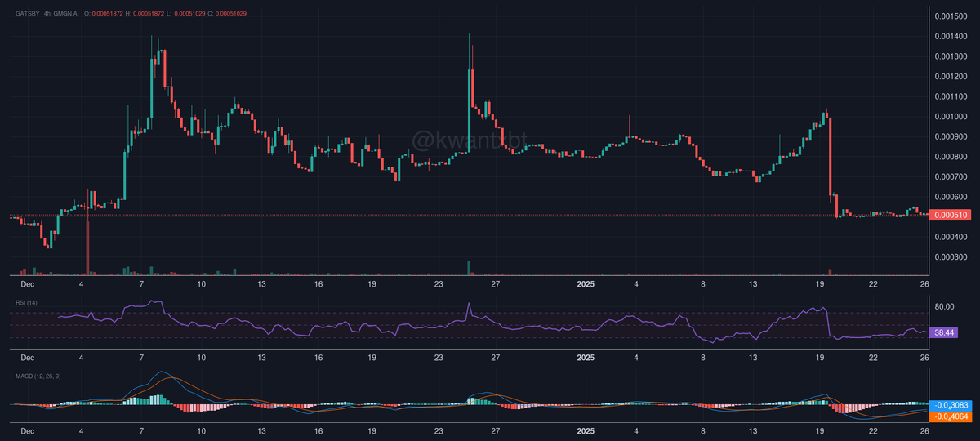Click 2025 on the RSI pane time axis
This screenshot has height=441, width=980.
point(586,357)
